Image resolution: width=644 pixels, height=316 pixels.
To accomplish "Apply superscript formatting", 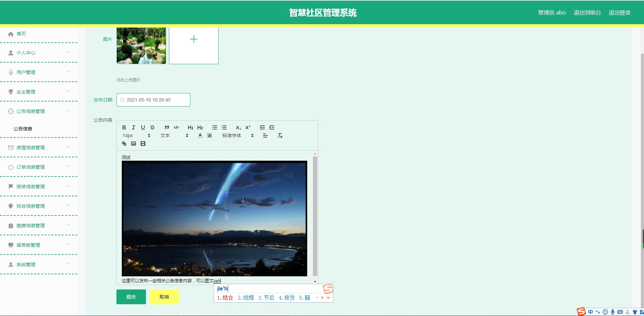I will tap(248, 127).
